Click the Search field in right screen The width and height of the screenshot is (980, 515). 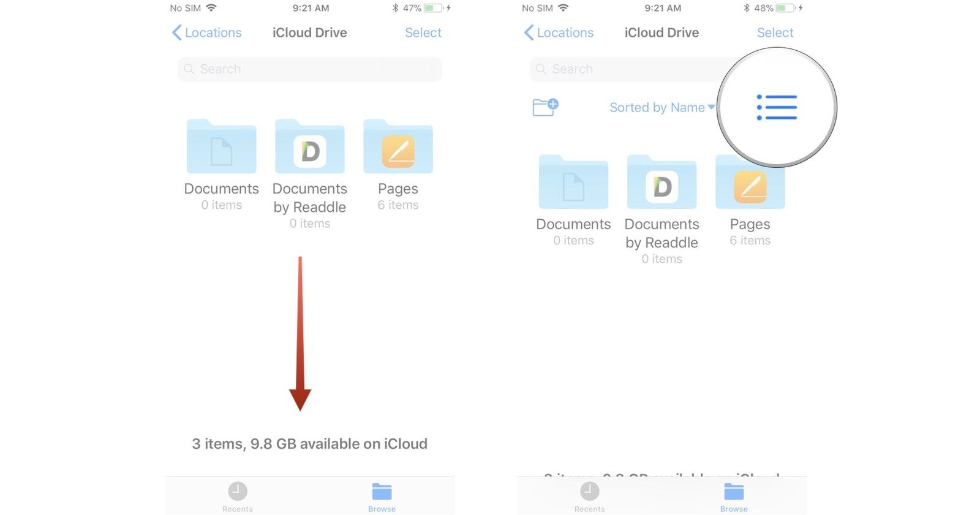[x=625, y=69]
